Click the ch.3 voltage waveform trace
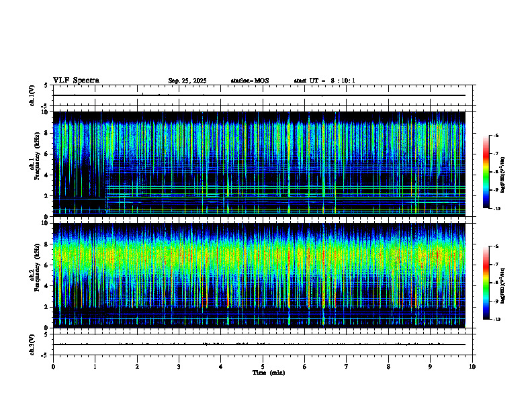This screenshot has height=411, width=532. [x=259, y=345]
